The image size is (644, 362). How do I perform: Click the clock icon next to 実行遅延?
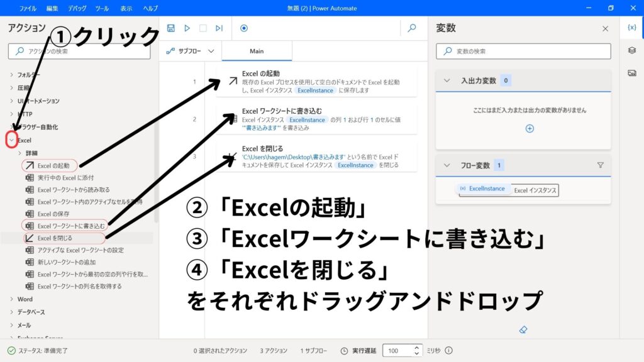(344, 351)
